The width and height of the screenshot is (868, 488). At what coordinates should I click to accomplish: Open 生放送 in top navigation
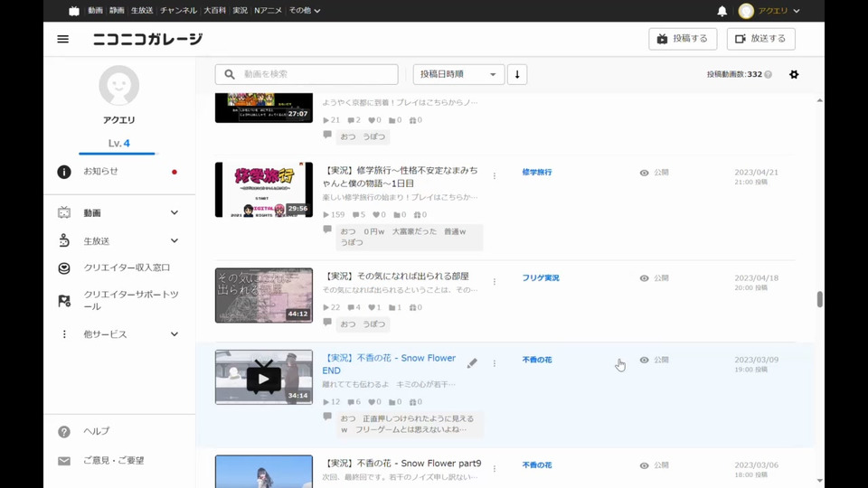pos(142,11)
